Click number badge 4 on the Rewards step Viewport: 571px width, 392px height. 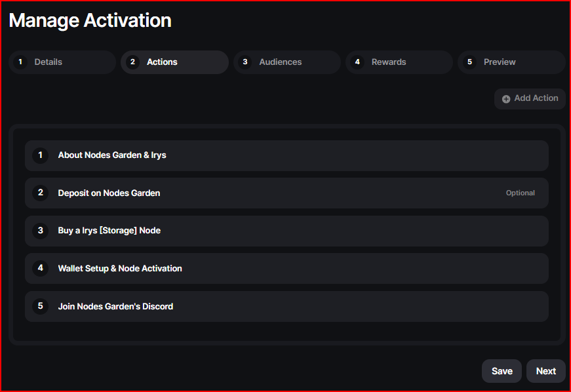[x=357, y=62]
